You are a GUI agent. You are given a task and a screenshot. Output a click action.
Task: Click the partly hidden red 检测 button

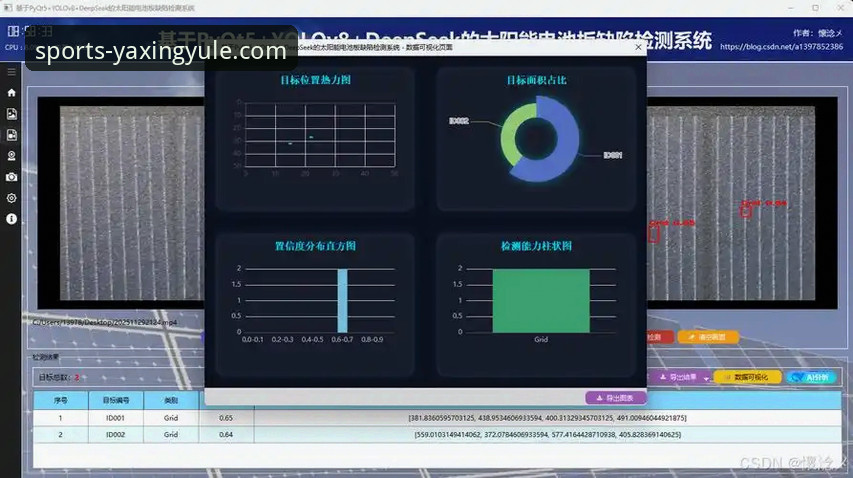pyautogui.click(x=660, y=337)
